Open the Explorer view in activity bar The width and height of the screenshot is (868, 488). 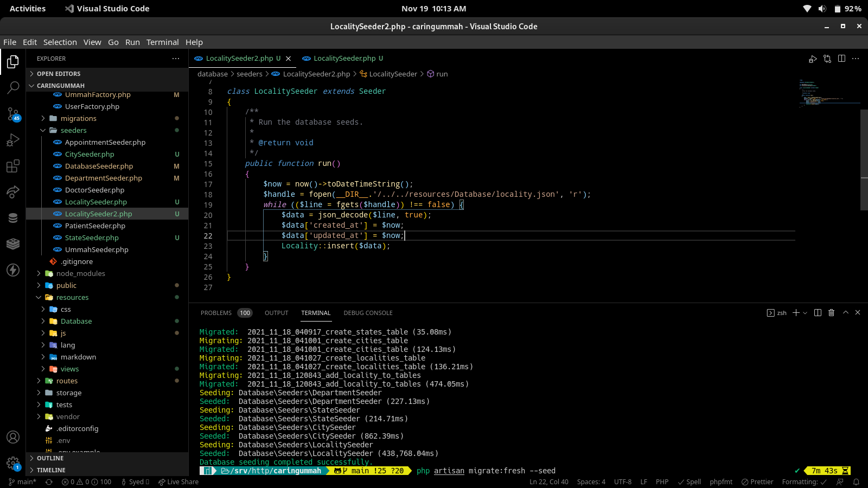[13, 62]
